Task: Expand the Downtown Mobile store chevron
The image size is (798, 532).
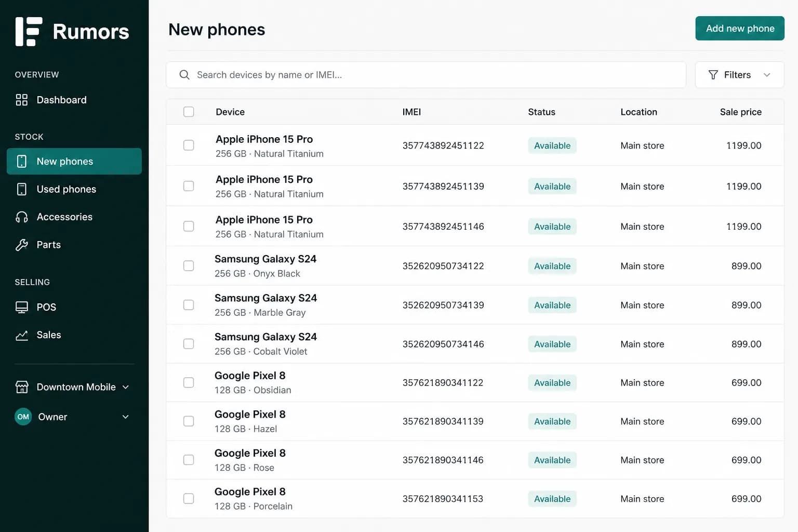Action: pyautogui.click(x=126, y=387)
